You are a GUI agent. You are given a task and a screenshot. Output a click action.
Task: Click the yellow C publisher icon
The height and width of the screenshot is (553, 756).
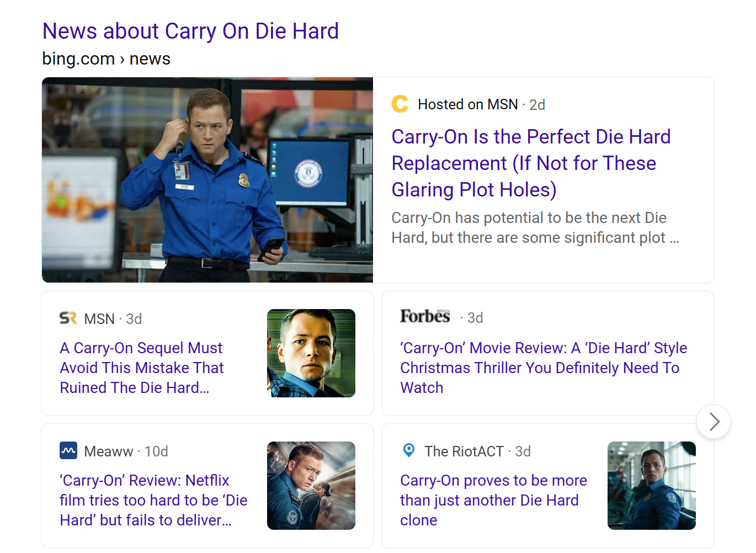(x=400, y=104)
